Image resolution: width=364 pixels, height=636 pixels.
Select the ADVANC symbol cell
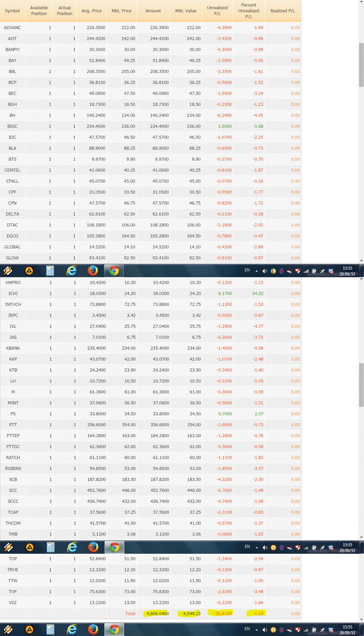pos(12,27)
